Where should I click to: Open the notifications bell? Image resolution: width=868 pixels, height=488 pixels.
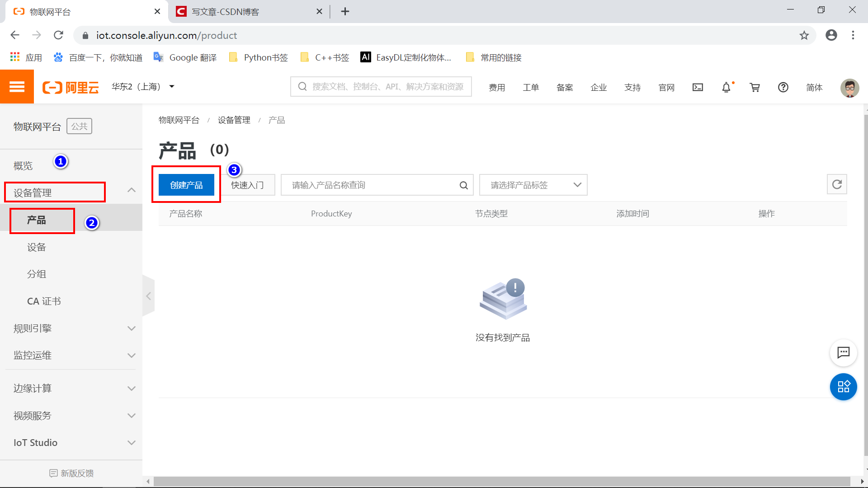726,87
